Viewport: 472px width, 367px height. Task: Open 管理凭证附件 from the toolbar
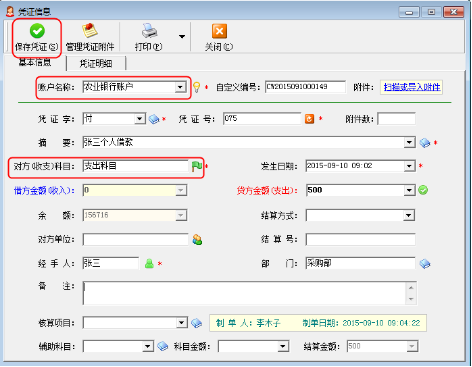pos(90,37)
